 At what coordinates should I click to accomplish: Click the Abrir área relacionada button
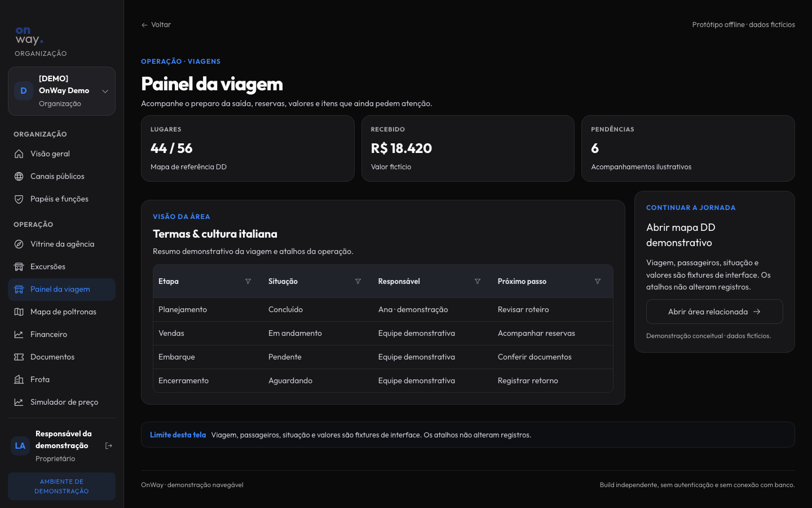(x=714, y=312)
